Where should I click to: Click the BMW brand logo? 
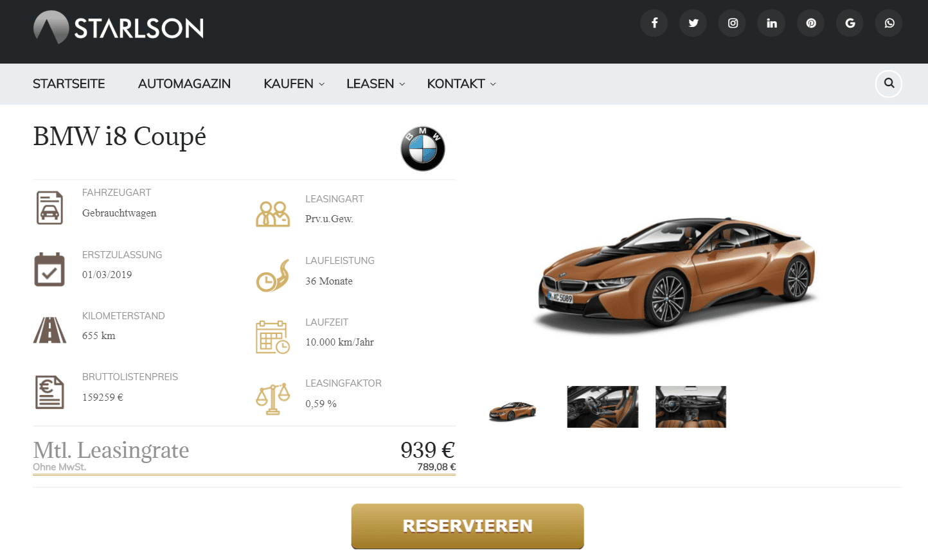coord(423,148)
